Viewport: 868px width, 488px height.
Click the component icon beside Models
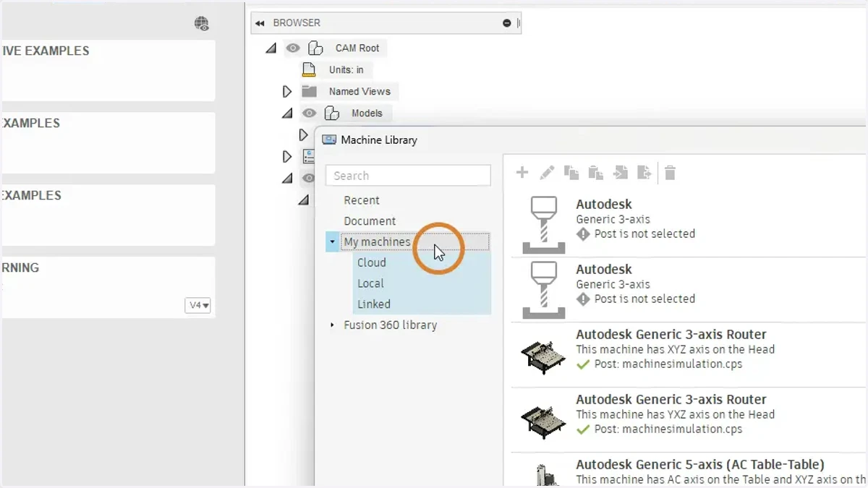point(332,113)
